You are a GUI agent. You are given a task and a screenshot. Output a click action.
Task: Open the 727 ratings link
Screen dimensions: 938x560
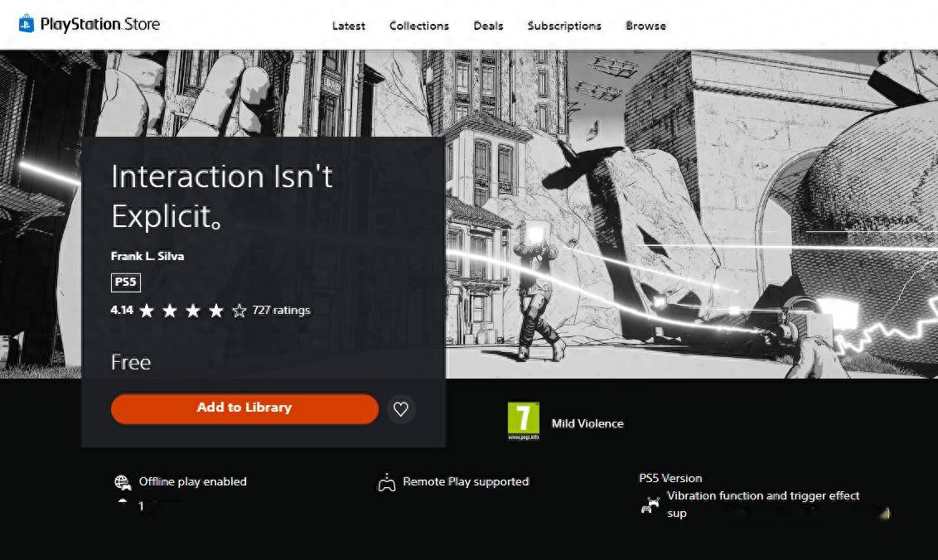coord(281,310)
